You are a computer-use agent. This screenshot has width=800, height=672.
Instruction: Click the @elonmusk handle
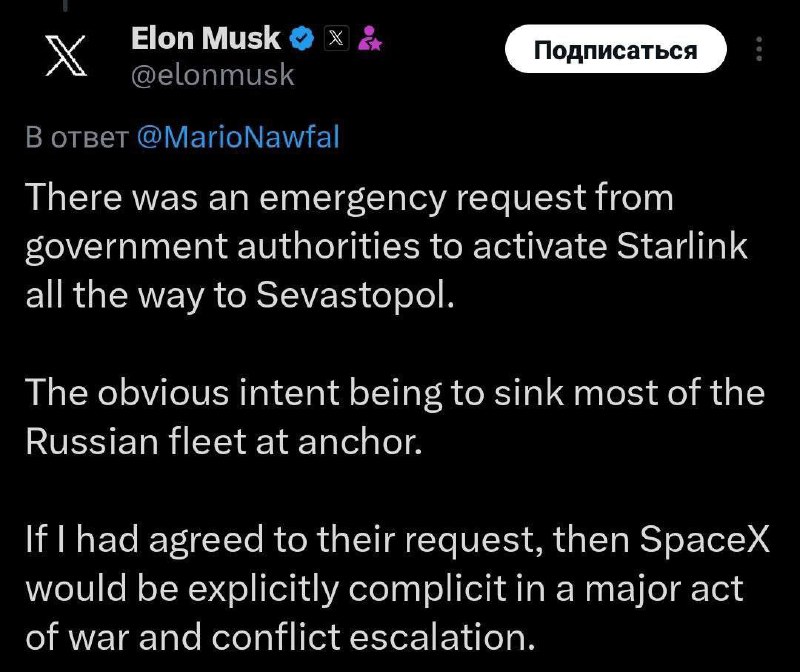pyautogui.click(x=215, y=72)
